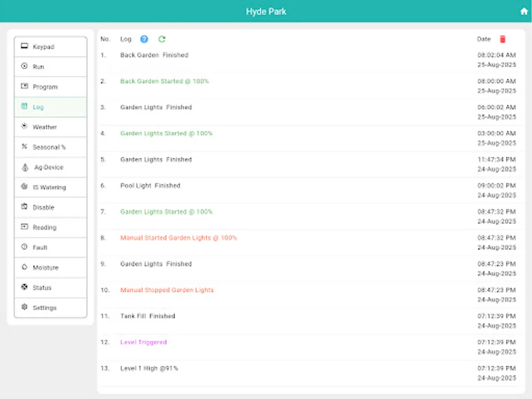This screenshot has width=532, height=399.
Task: Select the Ag-Device icon
Action: (24, 167)
